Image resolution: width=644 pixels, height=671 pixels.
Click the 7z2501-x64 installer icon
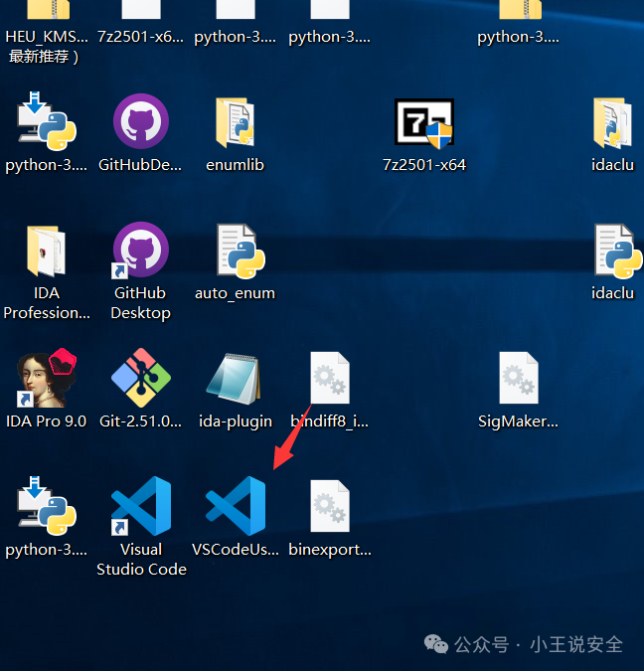tap(424, 123)
